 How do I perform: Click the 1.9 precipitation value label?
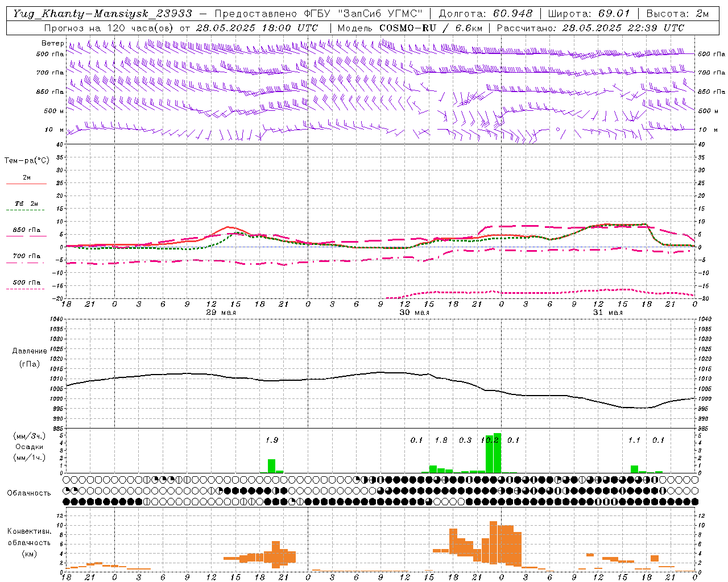coord(272,440)
